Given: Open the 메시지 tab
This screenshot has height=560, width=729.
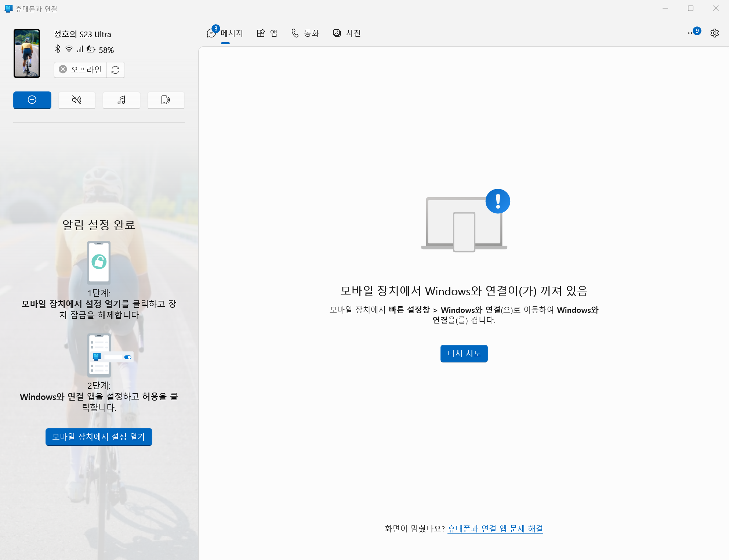Looking at the screenshot, I should 225,33.
